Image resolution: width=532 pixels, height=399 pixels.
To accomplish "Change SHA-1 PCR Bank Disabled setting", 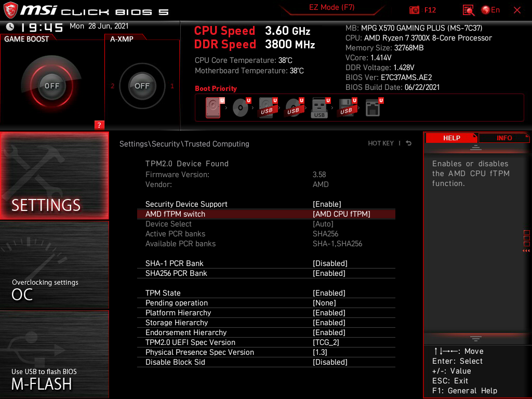I will 266,263.
